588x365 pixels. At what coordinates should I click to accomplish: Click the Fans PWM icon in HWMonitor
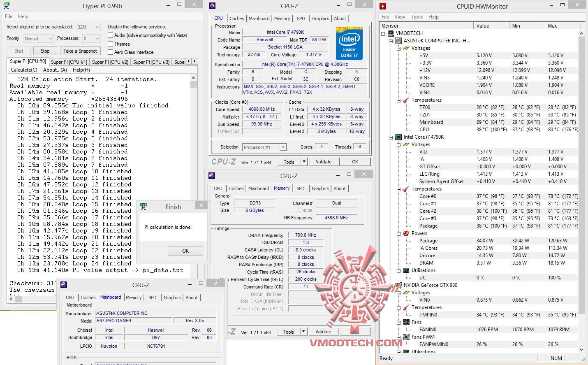(406, 337)
